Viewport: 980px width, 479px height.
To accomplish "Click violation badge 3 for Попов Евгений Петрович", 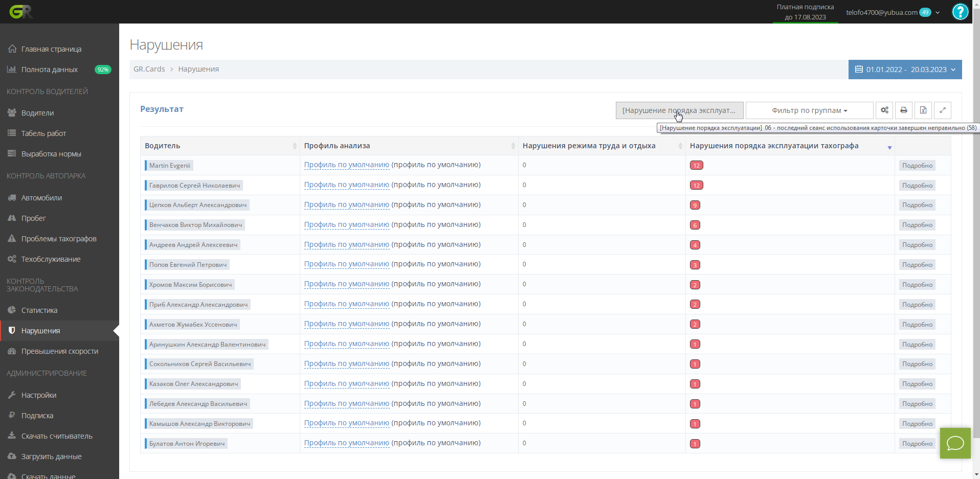I will coord(695,265).
